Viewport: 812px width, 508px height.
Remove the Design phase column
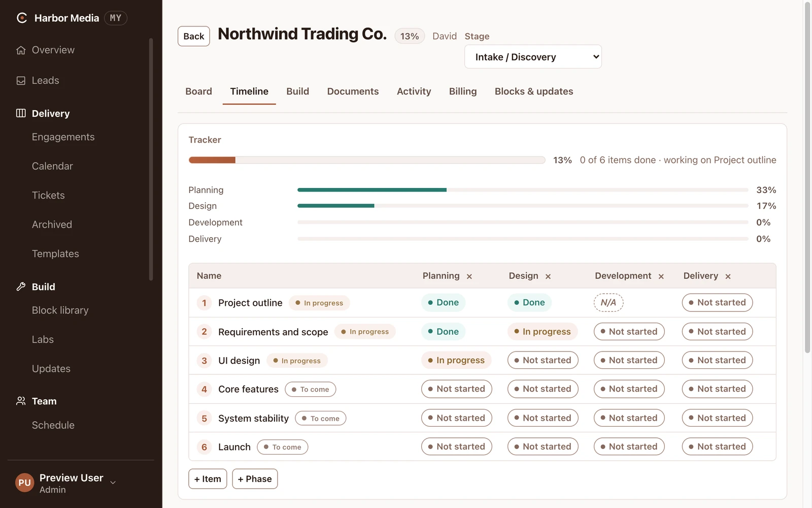coord(548,276)
